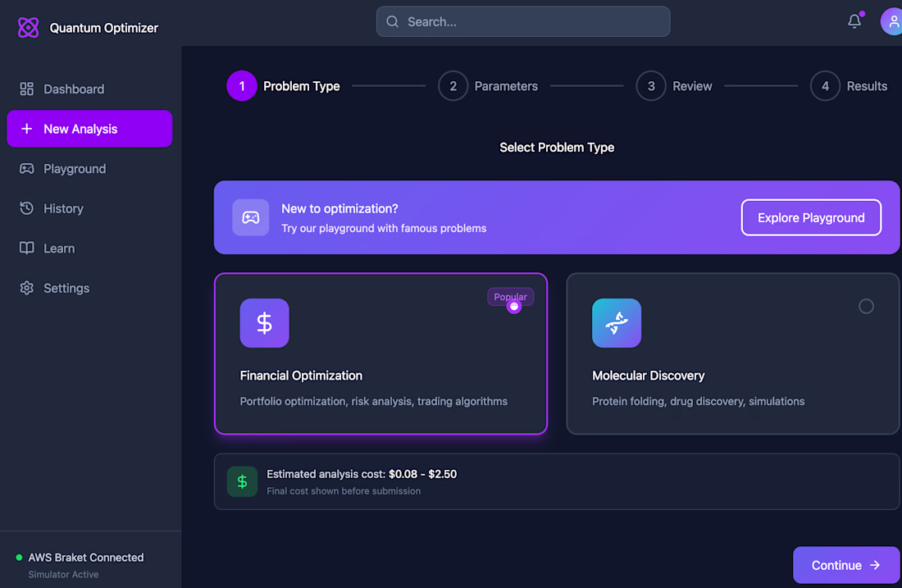Select the Molecular Discovery radio button
The image size is (902, 588).
pyautogui.click(x=866, y=306)
